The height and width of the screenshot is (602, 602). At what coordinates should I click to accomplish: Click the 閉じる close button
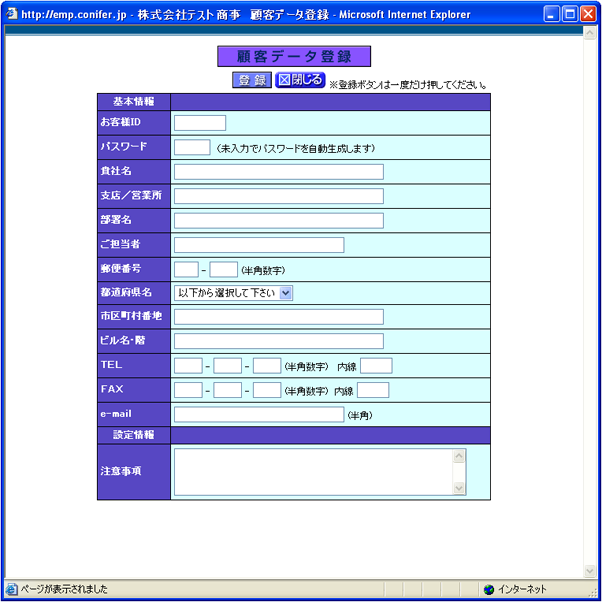(x=300, y=80)
